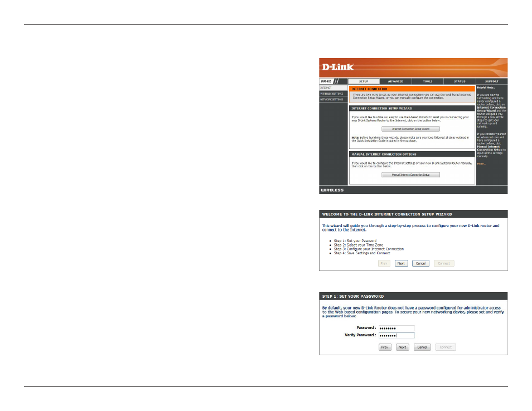Click the Manual Internet Connection Setup button
This screenshot has width=532, height=411.
click(x=410, y=175)
